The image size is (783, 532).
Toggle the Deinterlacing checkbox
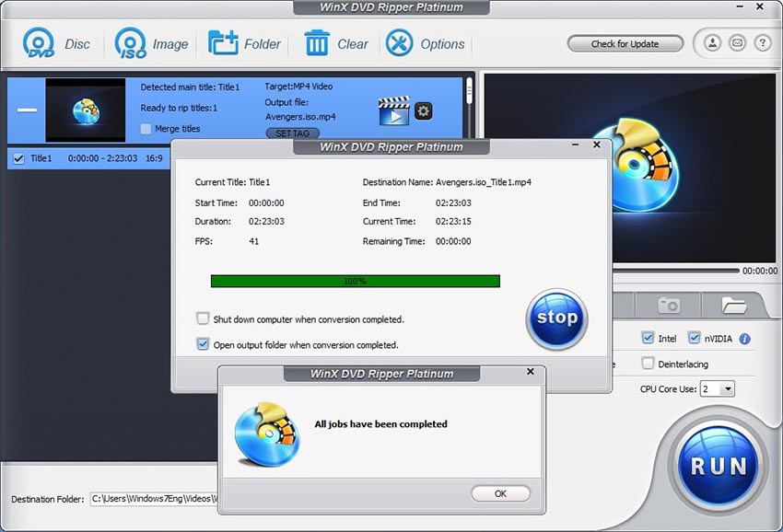point(648,364)
